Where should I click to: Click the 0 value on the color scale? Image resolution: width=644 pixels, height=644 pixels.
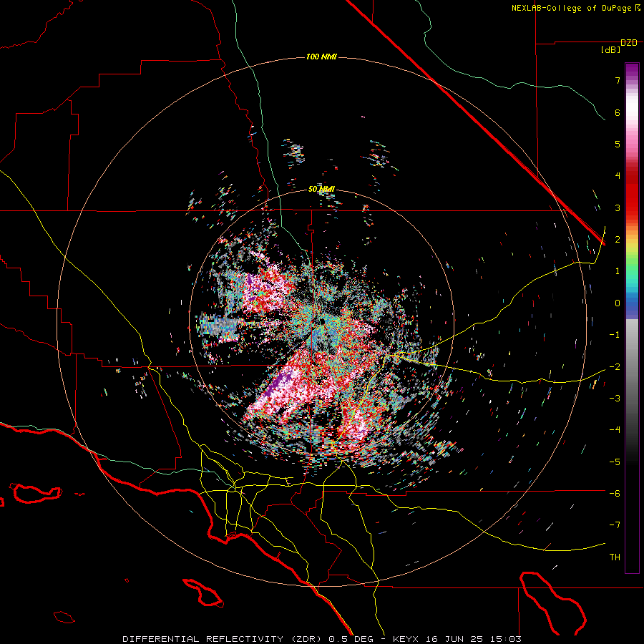[x=618, y=303]
